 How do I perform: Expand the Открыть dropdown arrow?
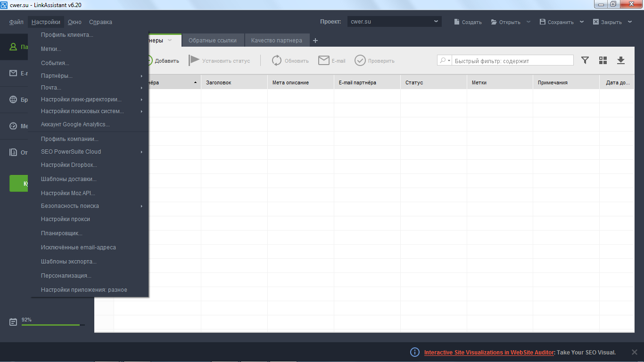pos(528,22)
